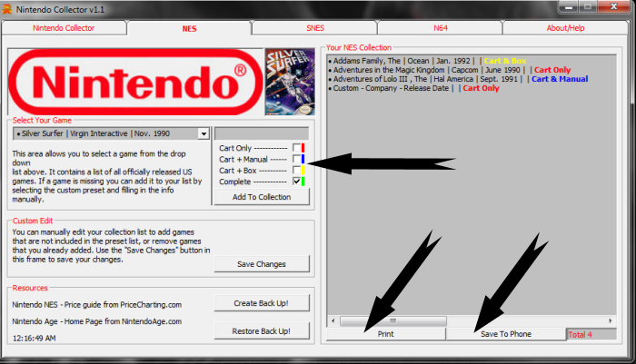Image resolution: width=636 pixels, height=364 pixels.
Task: Click the yellow Cart & Box status label
Action: [x=505, y=61]
